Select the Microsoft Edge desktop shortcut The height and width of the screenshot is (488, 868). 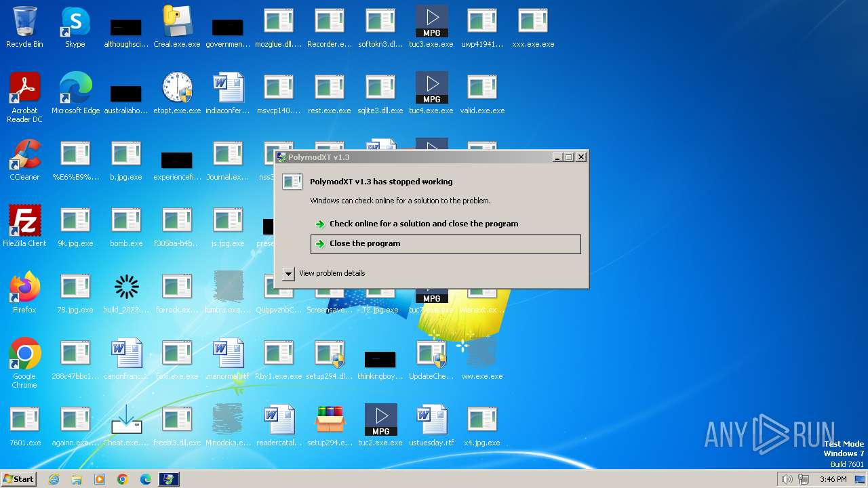(x=75, y=94)
